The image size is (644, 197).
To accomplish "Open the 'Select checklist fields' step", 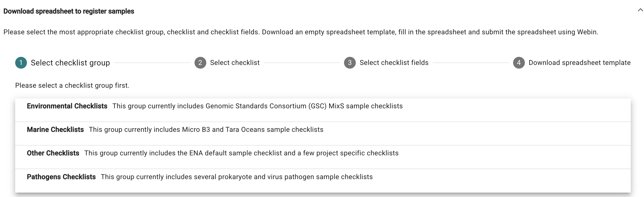I will 394,62.
